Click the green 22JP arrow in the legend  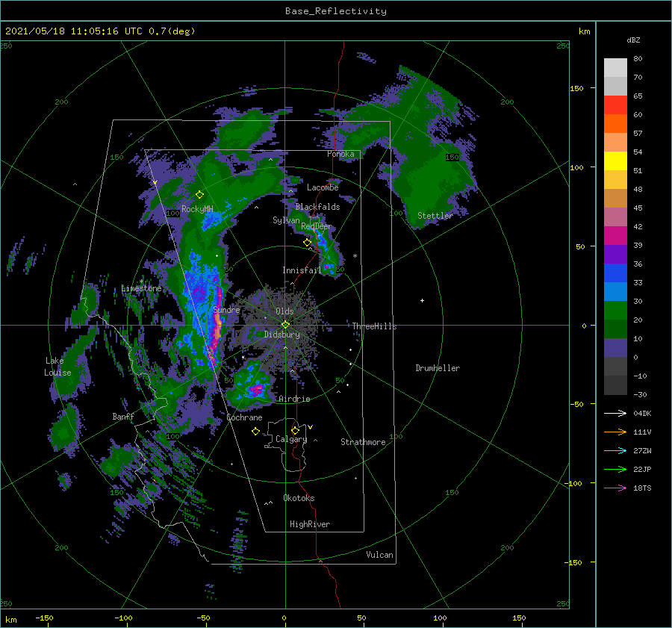coord(615,470)
